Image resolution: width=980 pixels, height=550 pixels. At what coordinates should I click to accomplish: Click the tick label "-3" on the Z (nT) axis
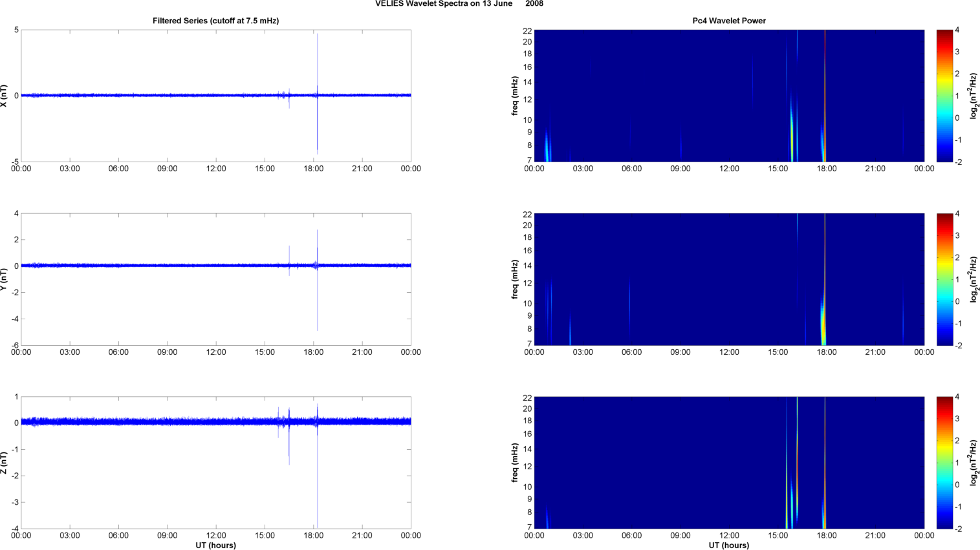point(14,502)
